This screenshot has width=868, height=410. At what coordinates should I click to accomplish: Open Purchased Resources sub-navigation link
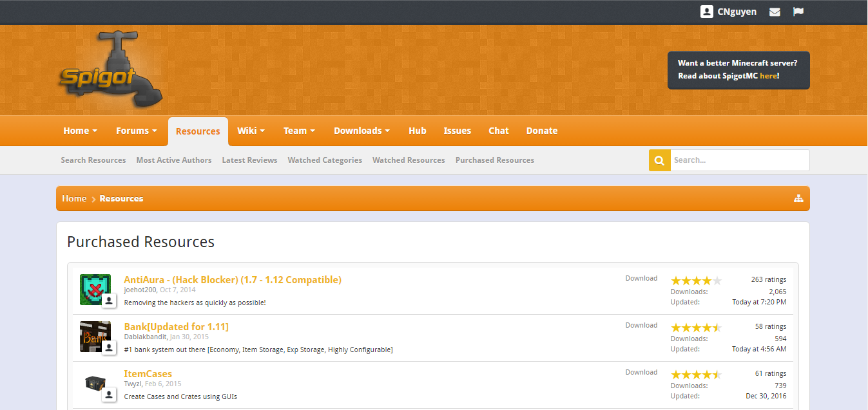point(495,160)
